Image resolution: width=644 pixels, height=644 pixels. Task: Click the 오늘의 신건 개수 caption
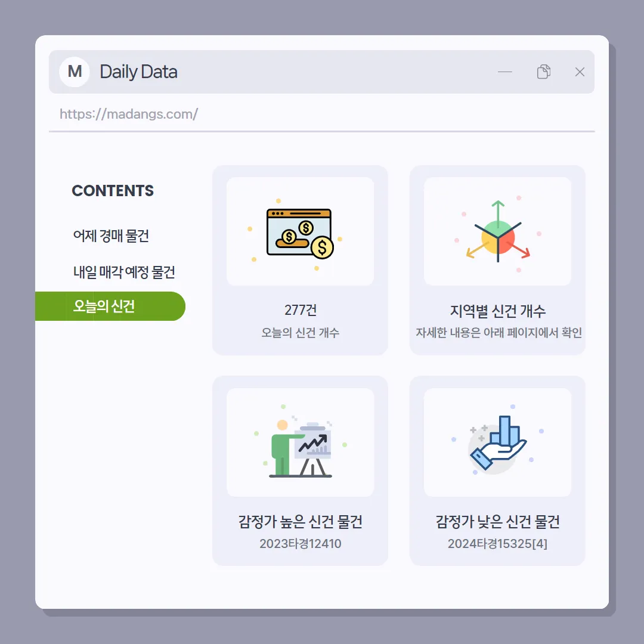click(x=300, y=332)
